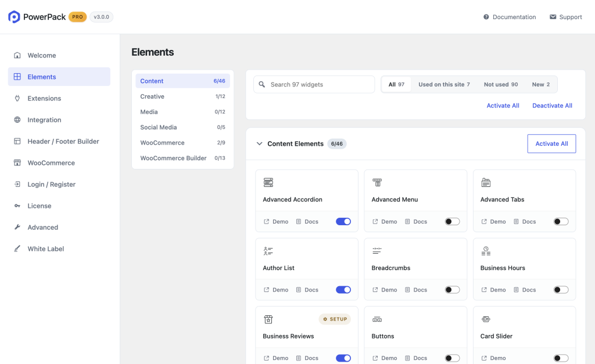This screenshot has width=595, height=364.
Task: Open the White Label menu item
Action: coord(59,248)
